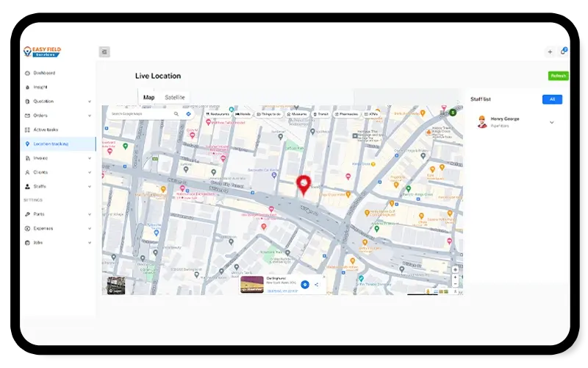Filter map by Things to do chip
The image size is (588, 368).
coord(269,114)
